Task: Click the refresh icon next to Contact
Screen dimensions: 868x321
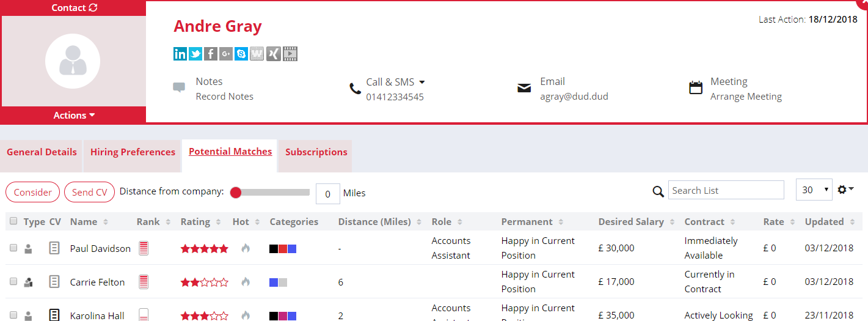Action: 93,8
